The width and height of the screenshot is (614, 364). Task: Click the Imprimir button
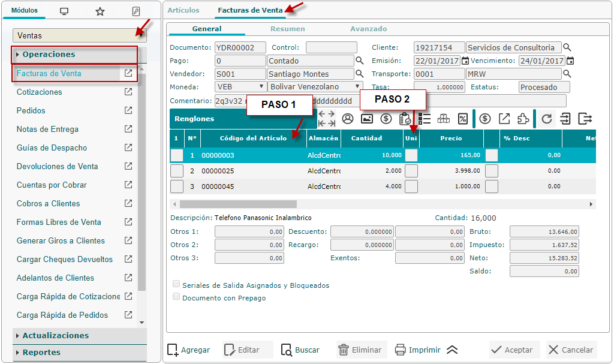[418, 350]
